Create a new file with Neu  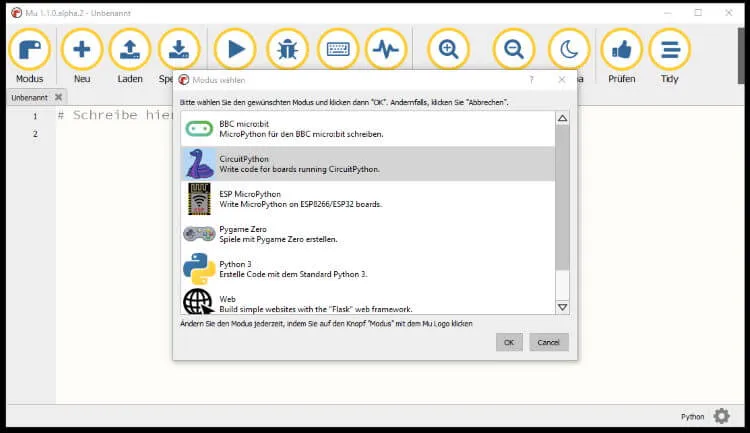(x=82, y=49)
